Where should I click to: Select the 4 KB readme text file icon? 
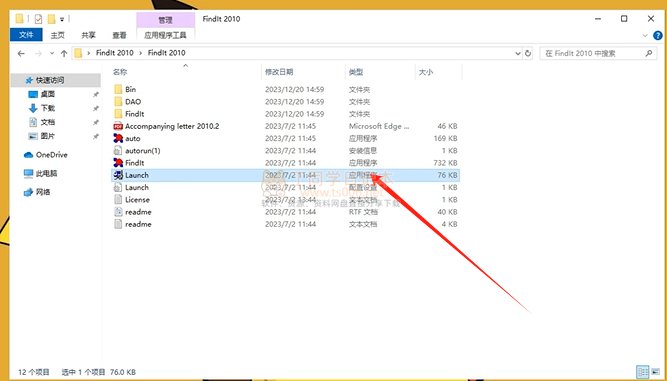click(118, 224)
